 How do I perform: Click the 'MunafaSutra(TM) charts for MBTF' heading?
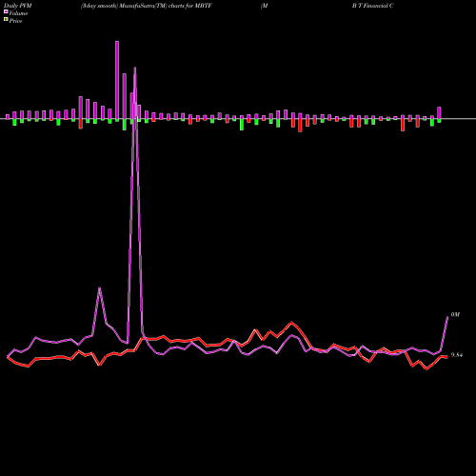[x=166, y=6]
